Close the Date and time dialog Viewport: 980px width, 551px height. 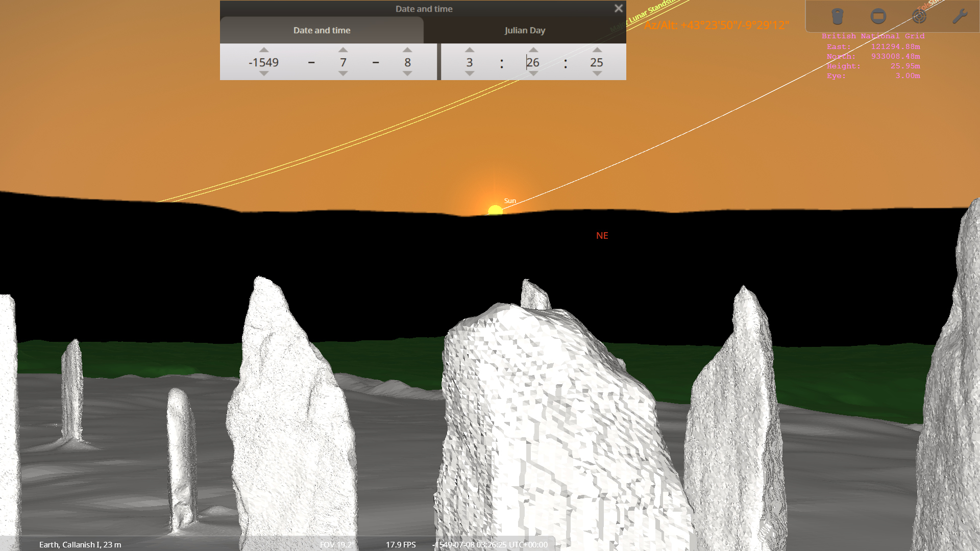click(618, 8)
